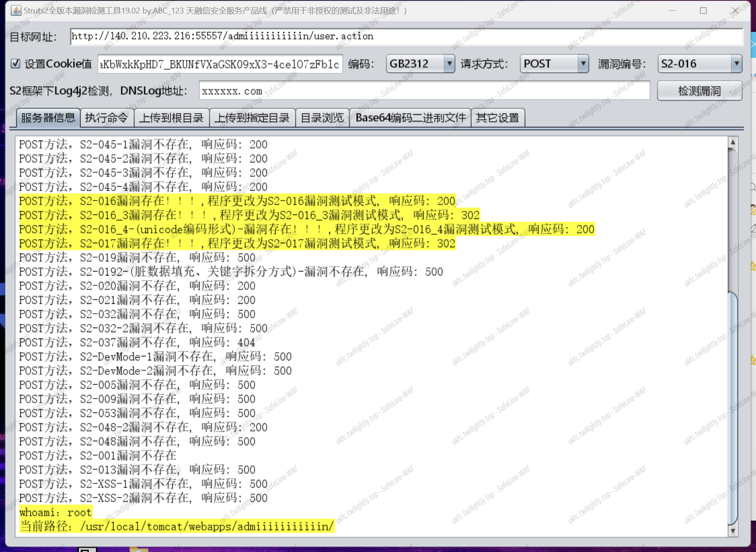756x552 pixels.
Task: Click the 检测漏洞 button
Action: click(x=699, y=91)
